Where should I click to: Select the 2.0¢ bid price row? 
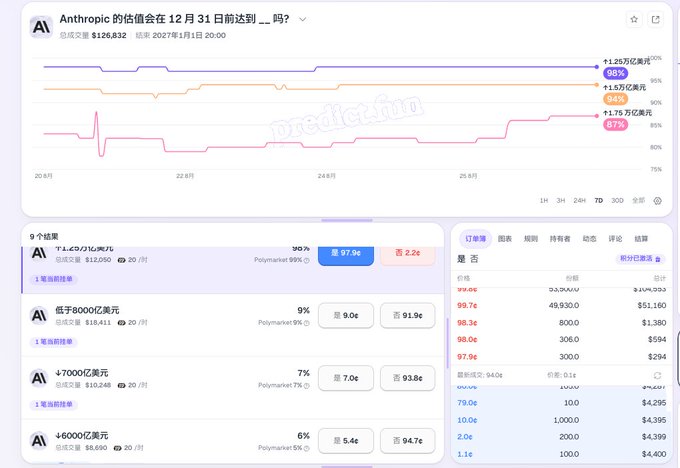point(561,437)
